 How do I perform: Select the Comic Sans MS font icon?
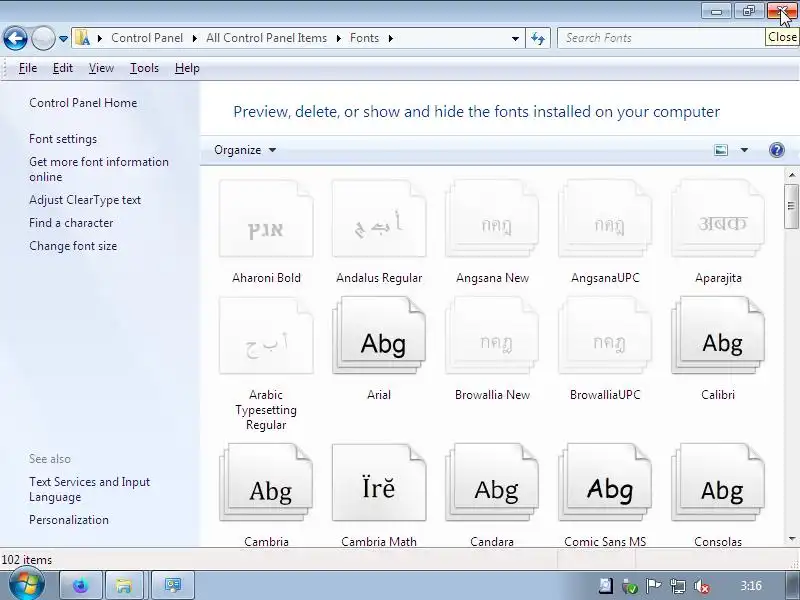click(x=605, y=483)
